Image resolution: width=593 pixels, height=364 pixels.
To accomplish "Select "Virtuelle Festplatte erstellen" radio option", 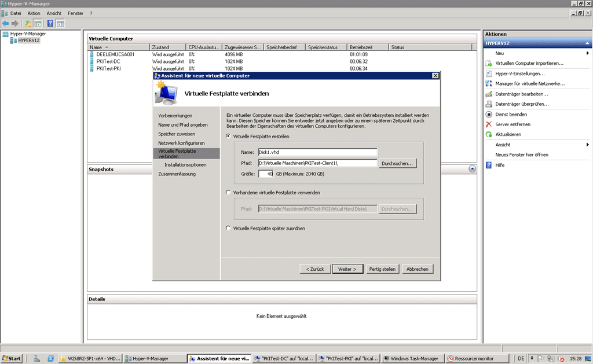I will pos(228,136).
